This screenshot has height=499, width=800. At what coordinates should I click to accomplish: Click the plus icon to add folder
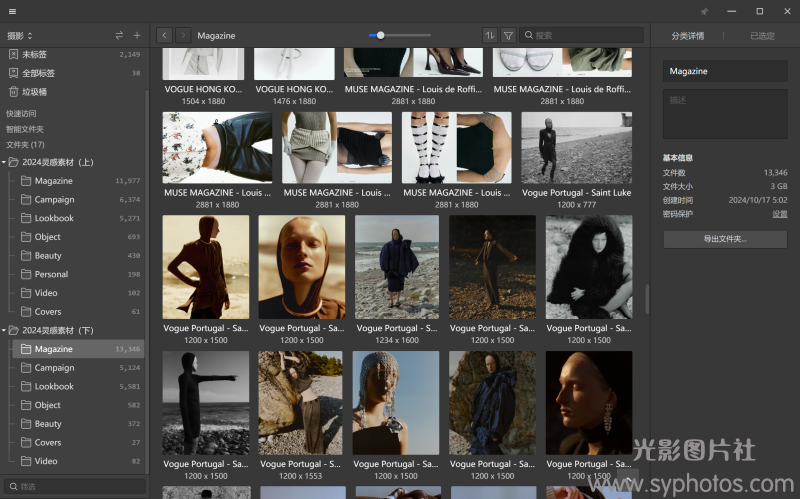(137, 35)
